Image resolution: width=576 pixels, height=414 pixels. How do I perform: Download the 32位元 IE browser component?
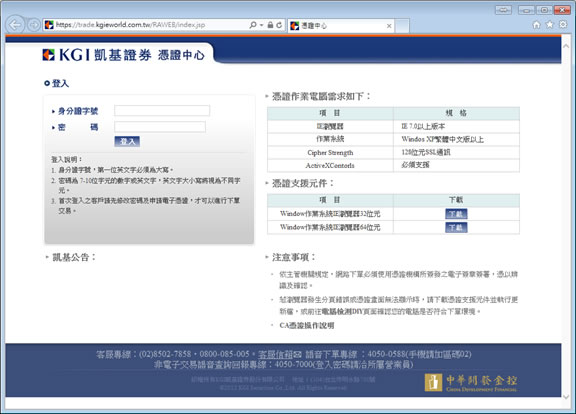(x=456, y=214)
